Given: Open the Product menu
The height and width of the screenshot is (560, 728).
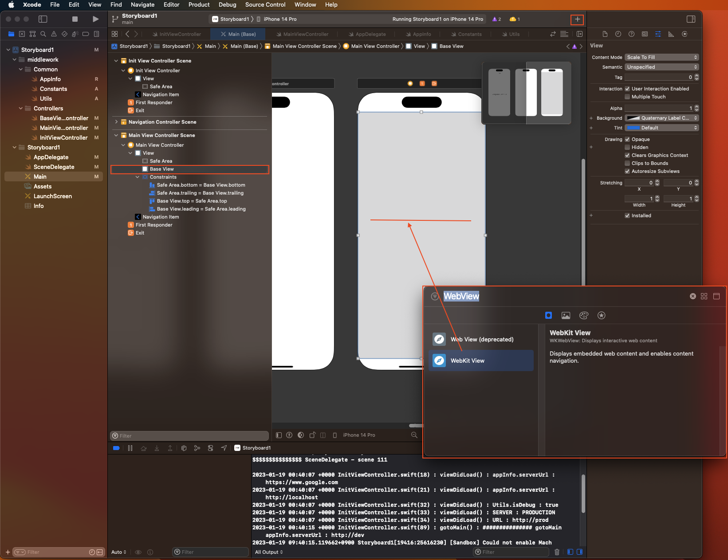Looking at the screenshot, I should pos(199,4).
